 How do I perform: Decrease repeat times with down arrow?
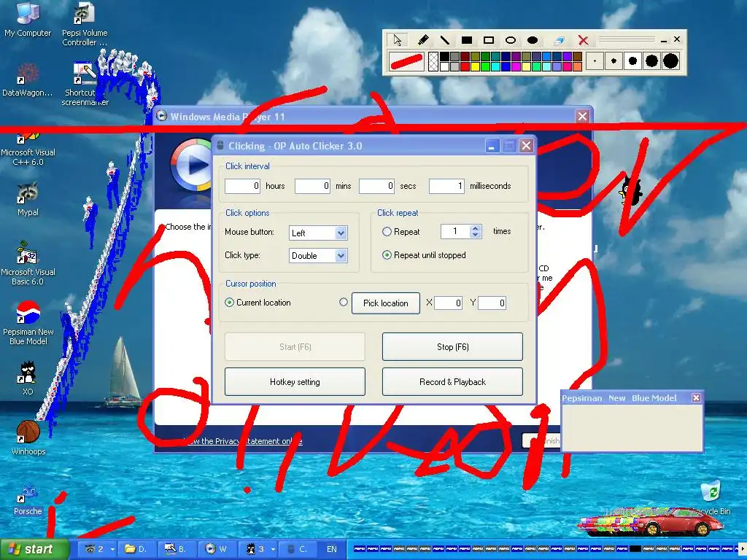[475, 234]
